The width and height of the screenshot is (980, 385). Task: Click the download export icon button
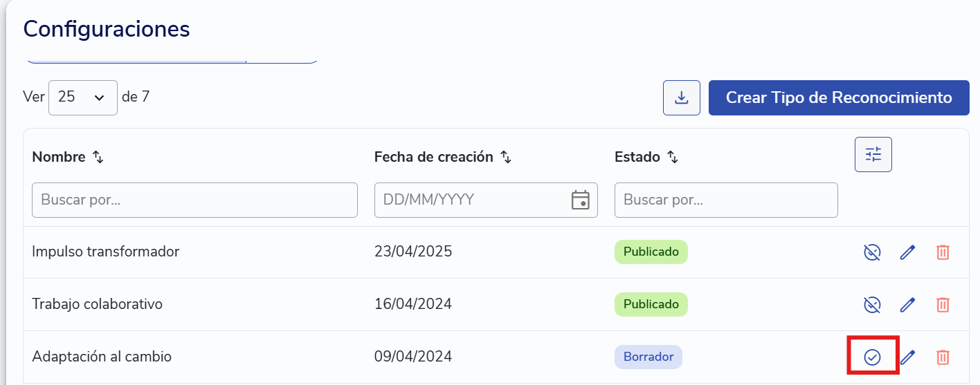682,98
